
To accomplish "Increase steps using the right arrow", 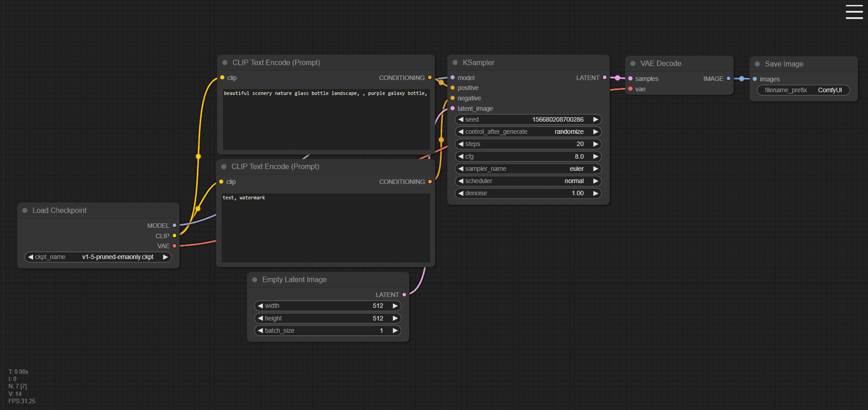I will pos(596,144).
